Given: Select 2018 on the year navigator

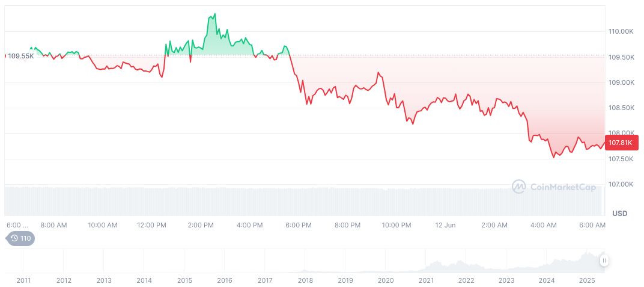Looking at the screenshot, I should [x=305, y=280].
